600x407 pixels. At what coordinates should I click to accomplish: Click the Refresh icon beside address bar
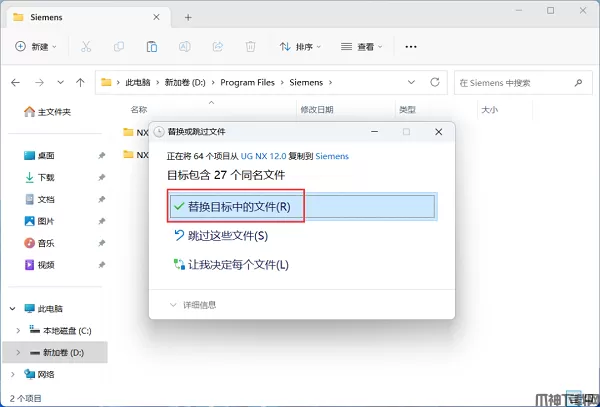tap(435, 82)
